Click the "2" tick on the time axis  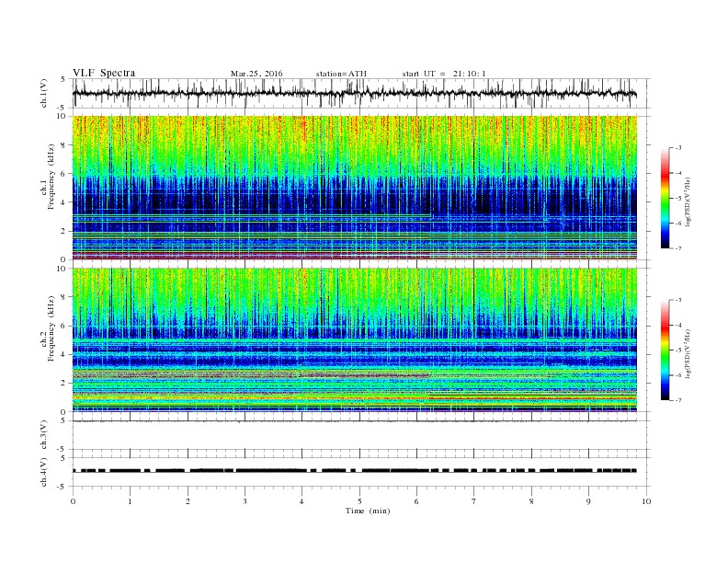[x=188, y=501]
